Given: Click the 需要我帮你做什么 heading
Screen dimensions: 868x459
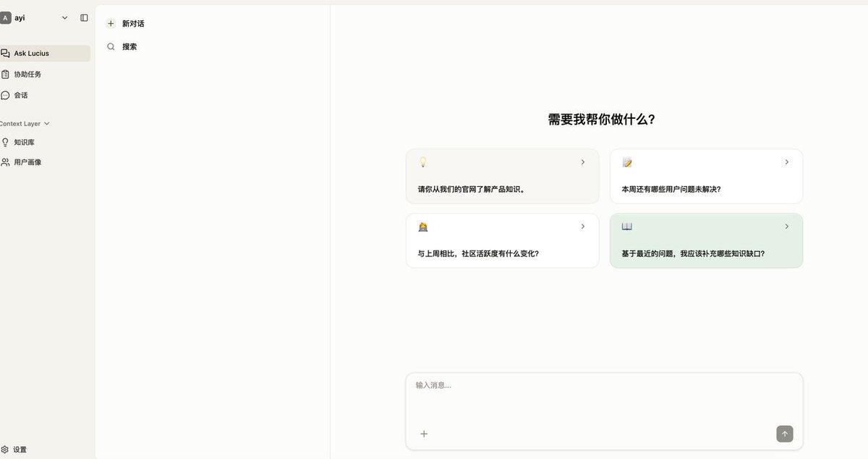Looking at the screenshot, I should pyautogui.click(x=602, y=119).
